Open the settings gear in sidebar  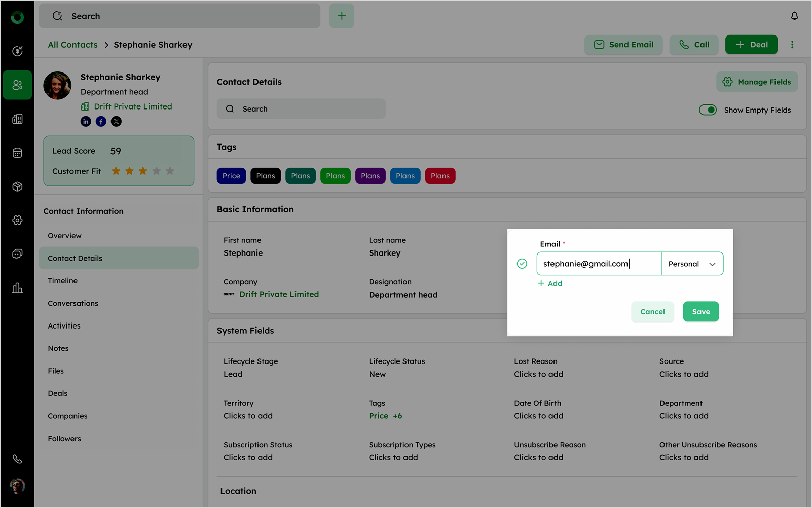pos(17,220)
